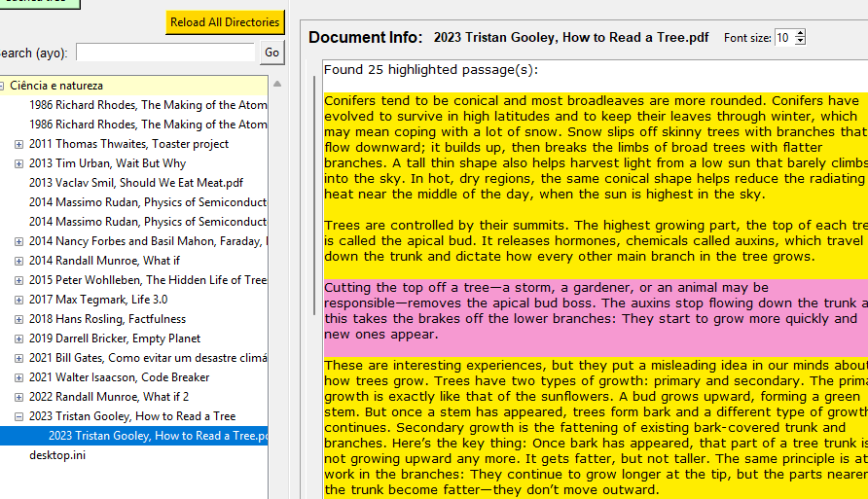Increase font size with up arrow
The width and height of the screenshot is (868, 499).
coord(801,33)
